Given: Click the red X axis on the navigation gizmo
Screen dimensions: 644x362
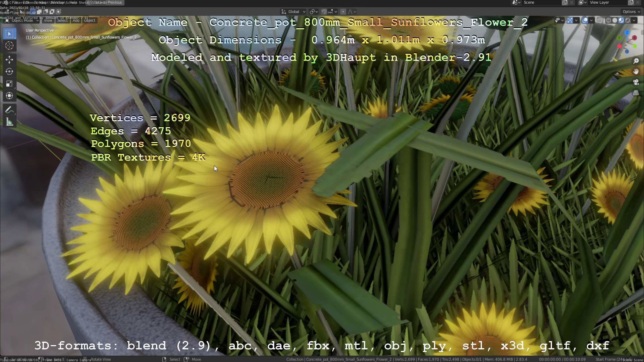Looking at the screenshot, I should pyautogui.click(x=634, y=38).
